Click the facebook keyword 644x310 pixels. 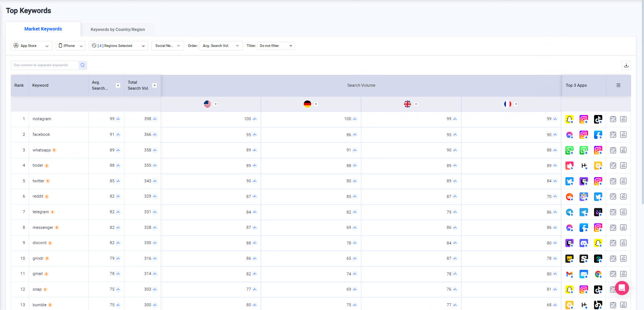[x=41, y=135]
